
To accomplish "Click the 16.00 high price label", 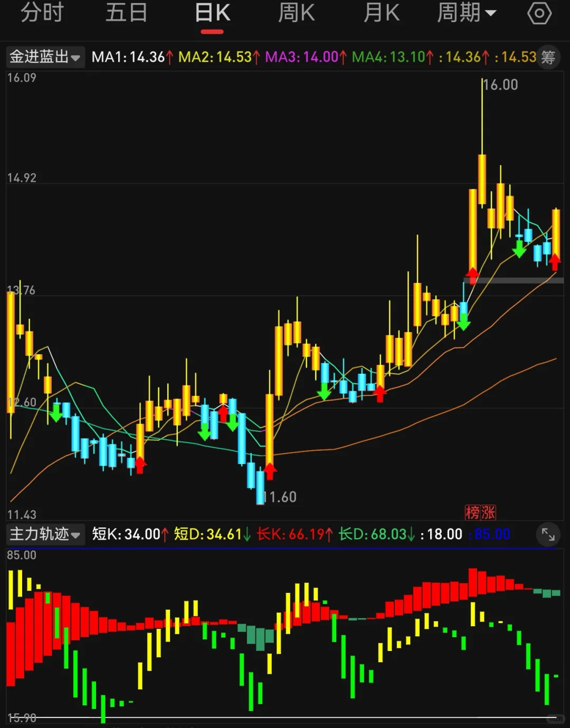I will tap(501, 85).
